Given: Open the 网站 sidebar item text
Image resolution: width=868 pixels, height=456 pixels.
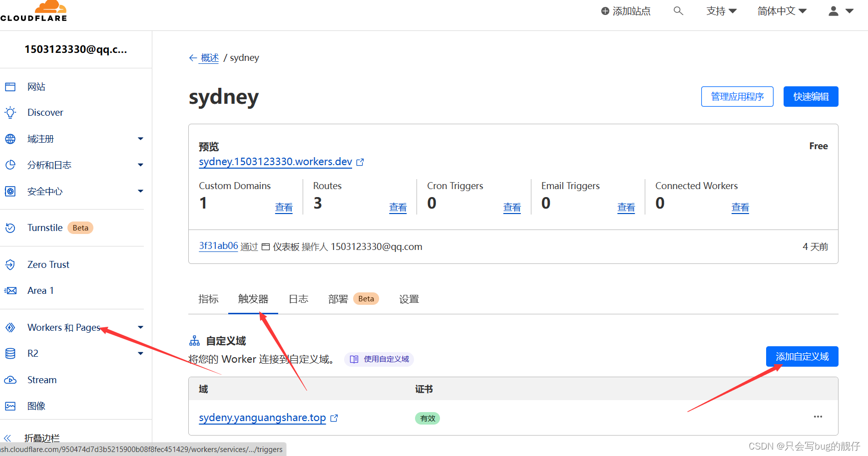Looking at the screenshot, I should click(x=36, y=87).
